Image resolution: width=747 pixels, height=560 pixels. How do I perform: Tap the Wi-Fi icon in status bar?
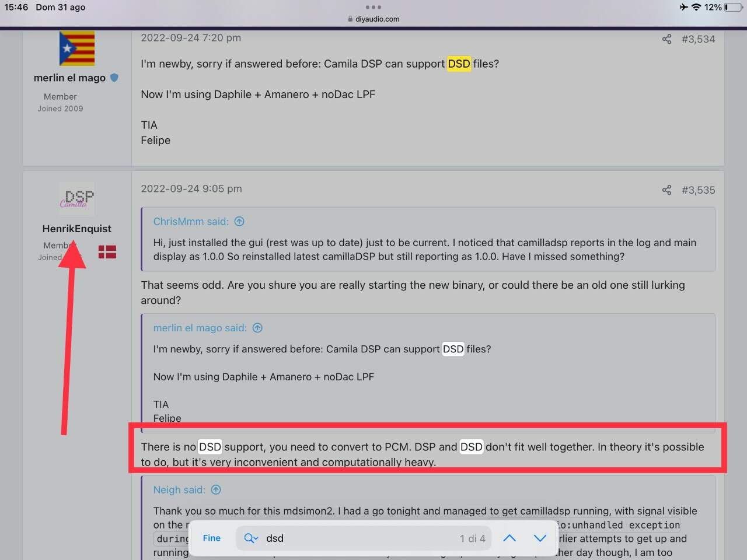click(x=696, y=7)
